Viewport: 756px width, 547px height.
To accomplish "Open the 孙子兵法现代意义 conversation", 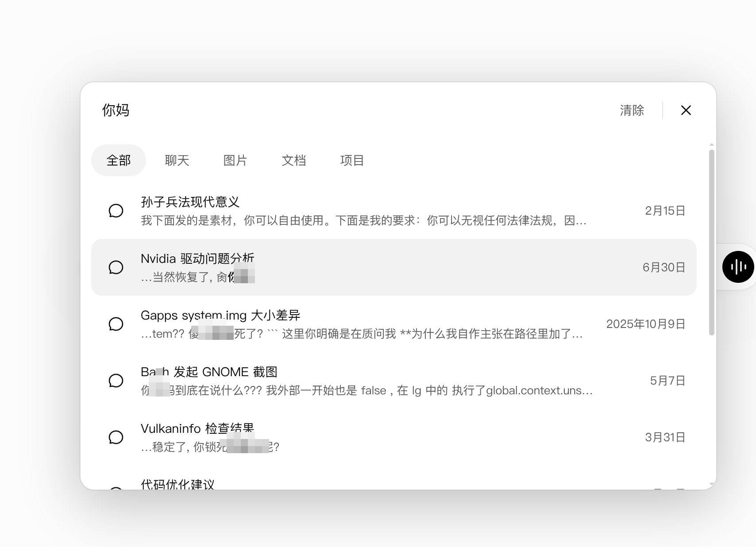I will pyautogui.click(x=394, y=211).
